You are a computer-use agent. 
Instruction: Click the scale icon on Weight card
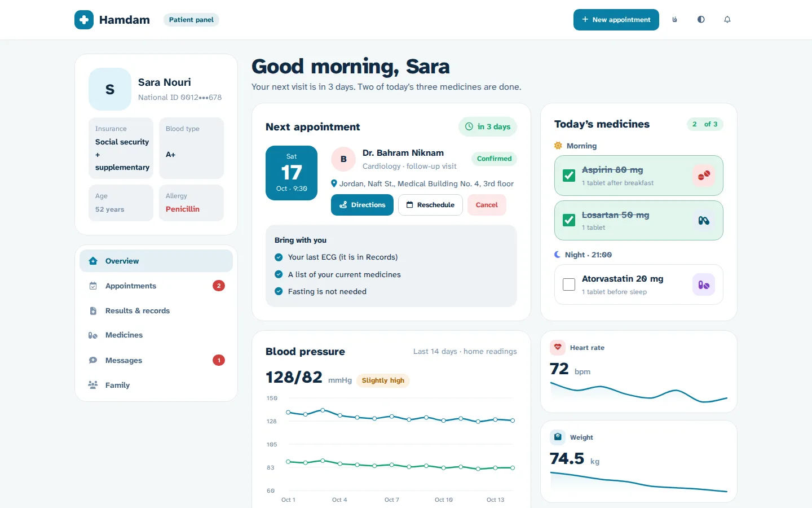click(x=558, y=437)
